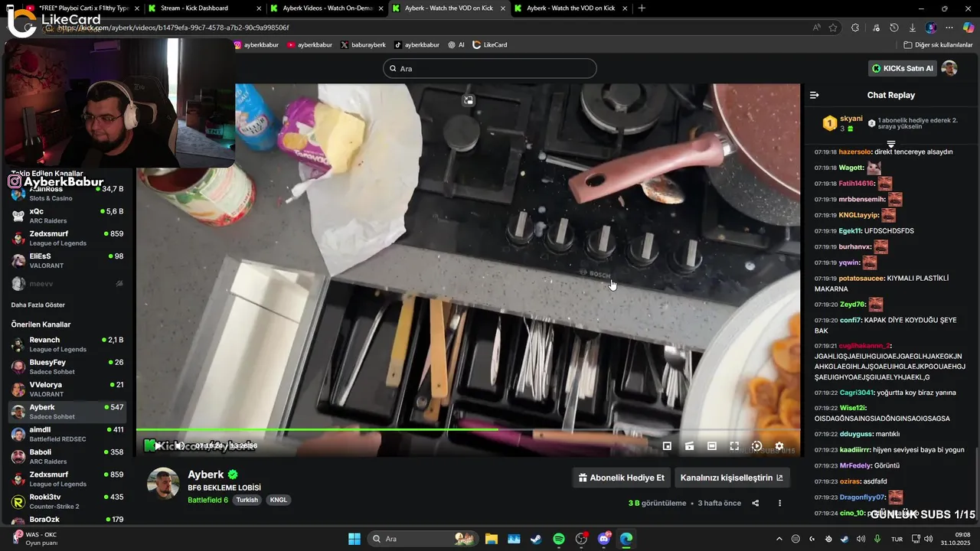Open Edge Copilot icon
This screenshot has height=551, width=980.
(x=969, y=28)
